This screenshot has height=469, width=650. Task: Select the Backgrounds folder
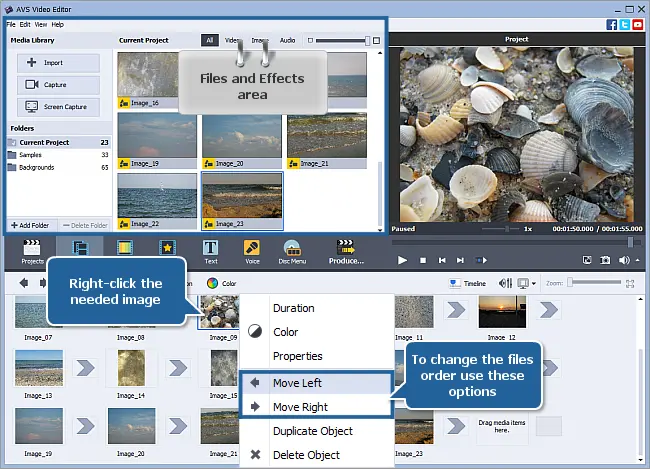click(59, 167)
